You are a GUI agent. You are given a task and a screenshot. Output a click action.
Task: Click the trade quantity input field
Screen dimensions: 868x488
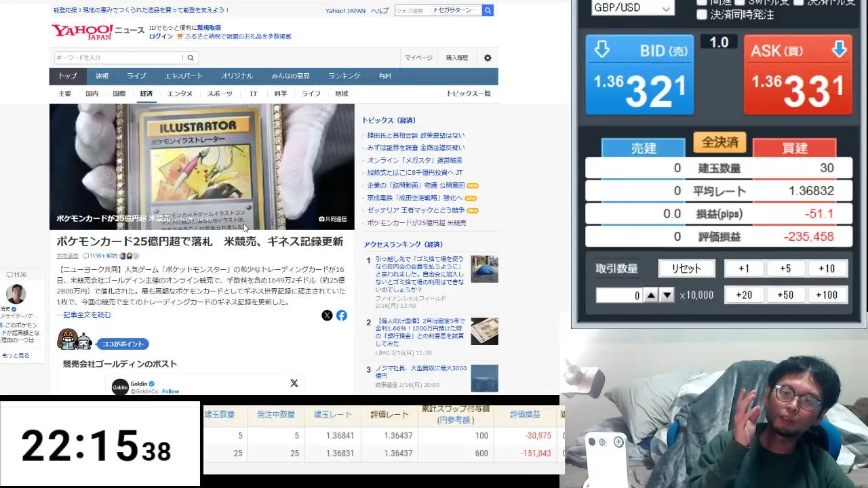(619, 296)
